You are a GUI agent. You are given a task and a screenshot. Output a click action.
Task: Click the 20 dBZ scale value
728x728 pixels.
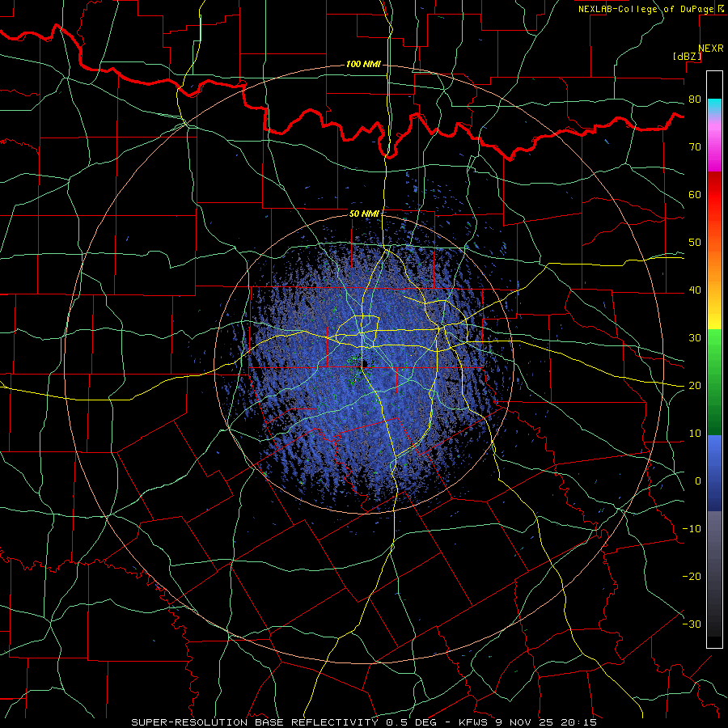click(695, 386)
